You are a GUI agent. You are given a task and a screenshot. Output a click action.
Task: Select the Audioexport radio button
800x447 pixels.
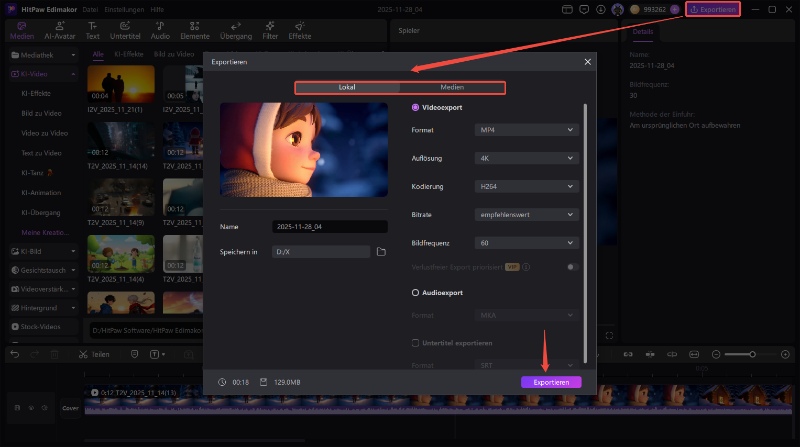coord(416,293)
